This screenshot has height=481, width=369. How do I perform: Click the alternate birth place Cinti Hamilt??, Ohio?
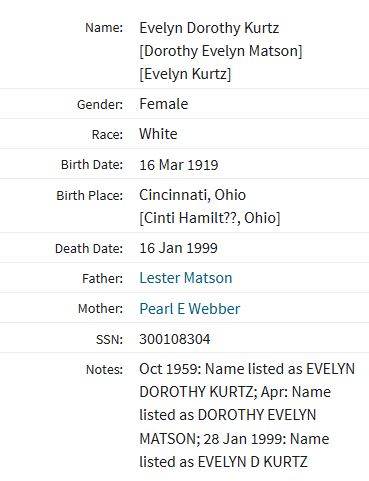tap(210, 218)
